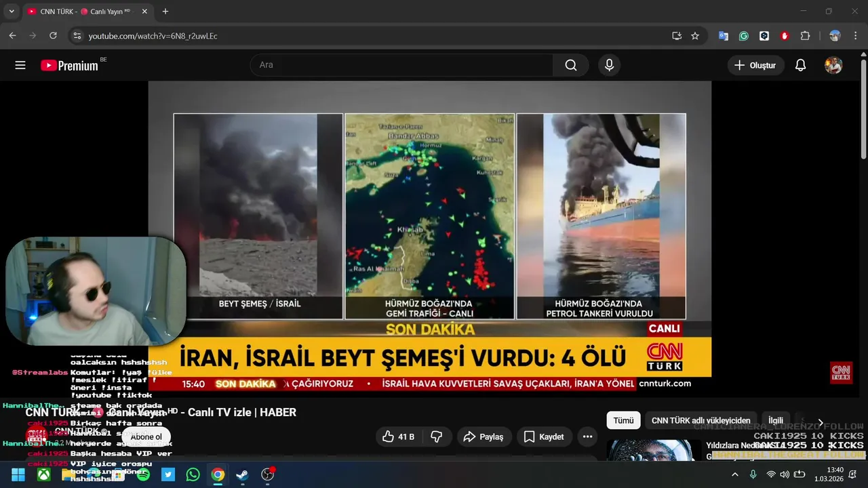Open the YouTube account avatar menu

point(833,65)
